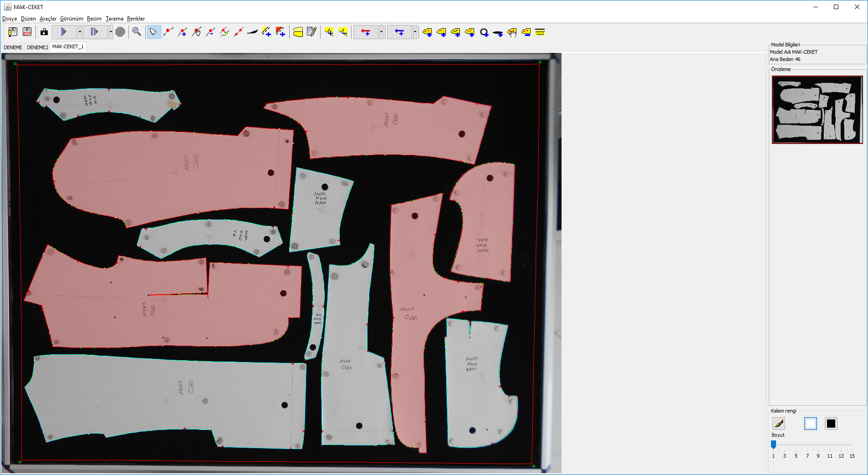Screen dimensions: 868x475
Task: Expand the dropdown next to the blue arrow button
Action: (415, 32)
